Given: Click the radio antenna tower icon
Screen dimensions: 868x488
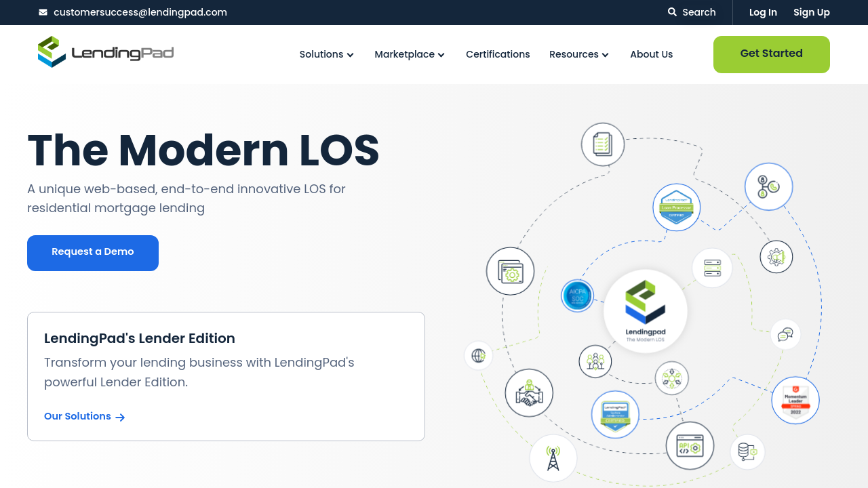Looking at the screenshot, I should click(x=553, y=457).
